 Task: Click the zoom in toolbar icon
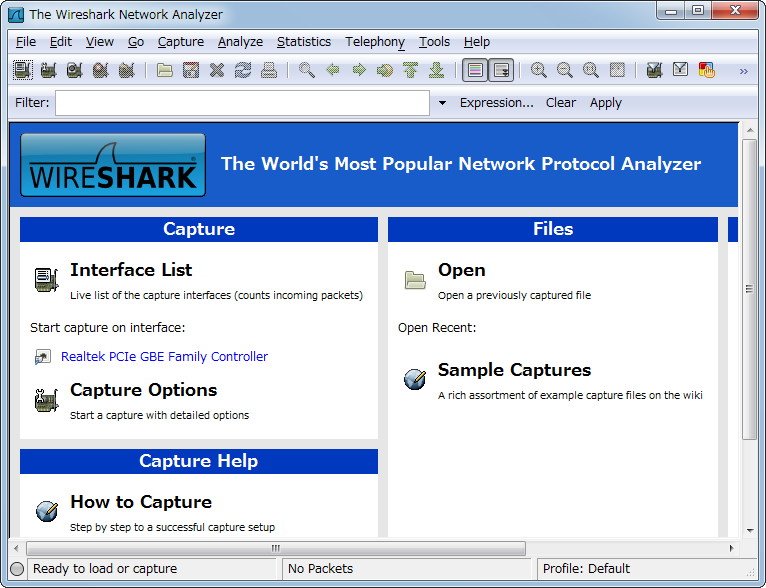[539, 70]
